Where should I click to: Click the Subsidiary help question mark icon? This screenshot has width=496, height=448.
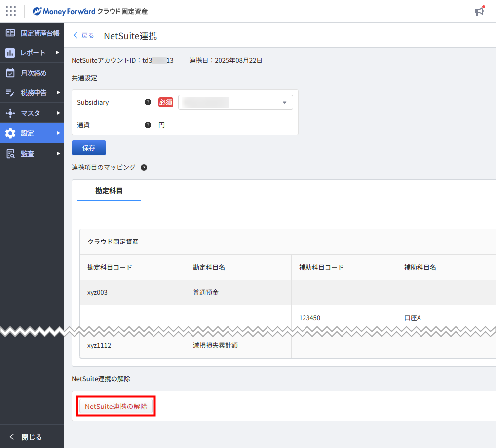(x=148, y=102)
